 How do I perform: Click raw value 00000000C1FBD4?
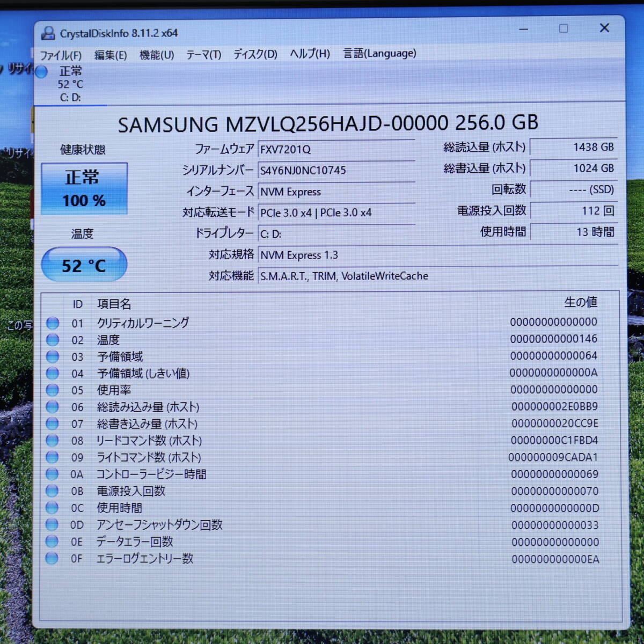point(554,440)
